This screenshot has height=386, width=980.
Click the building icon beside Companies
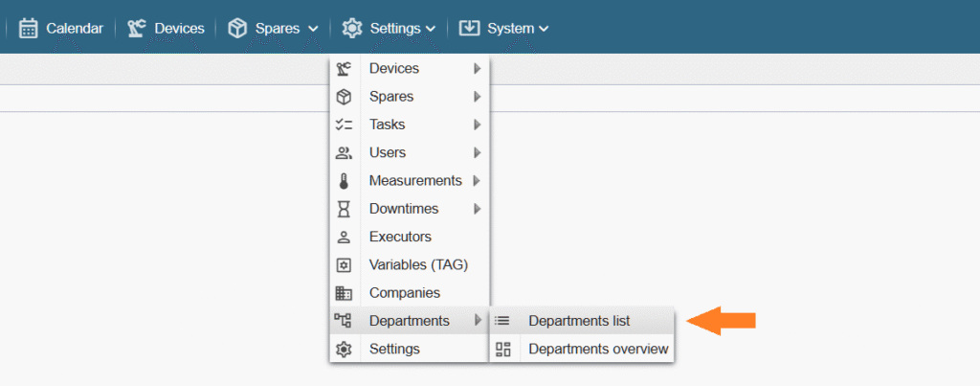(x=344, y=293)
